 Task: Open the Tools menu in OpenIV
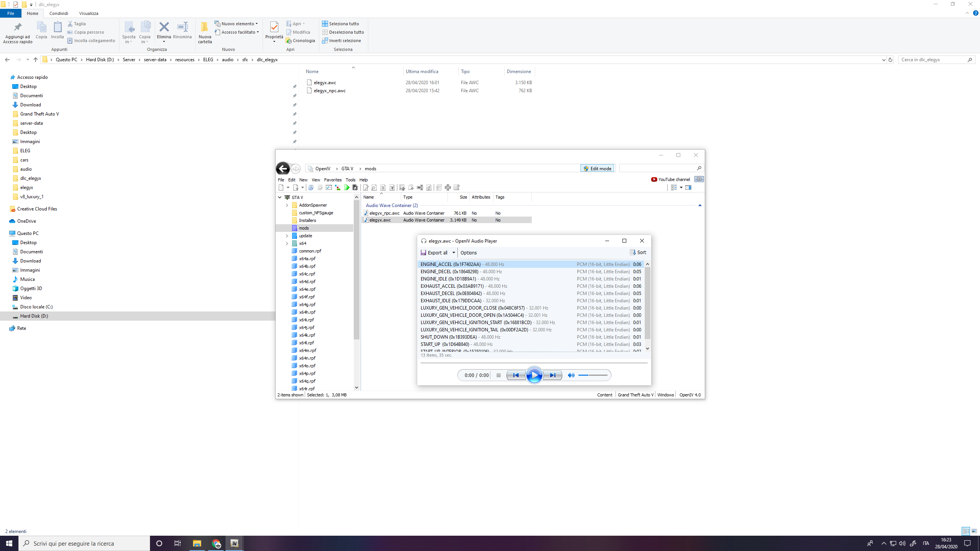click(x=350, y=180)
